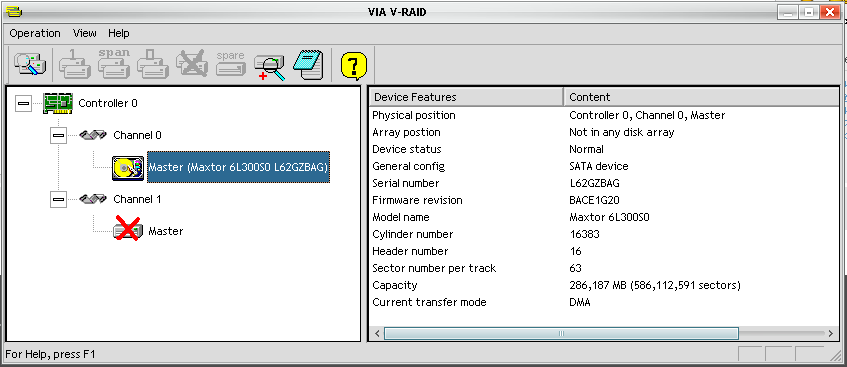The width and height of the screenshot is (847, 367).
Task: Click the Cylinder number row label
Action: tap(413, 235)
